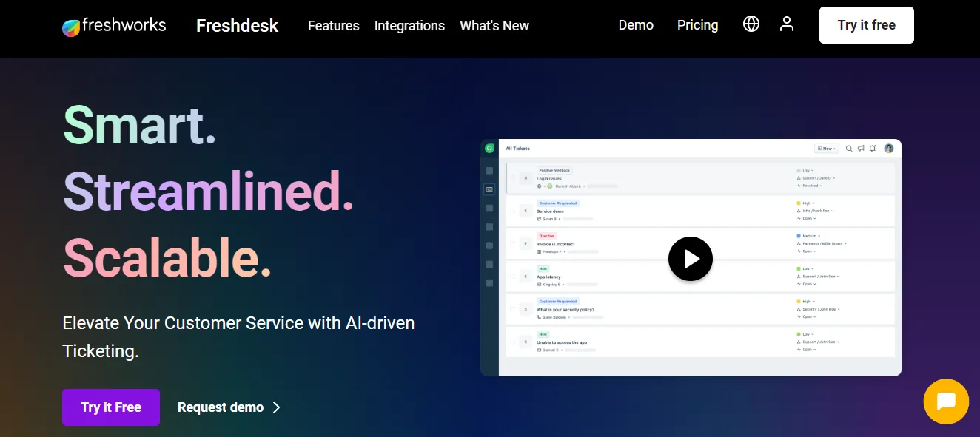Click the Request demo link
Screen dimensions: 980x437
(229, 407)
